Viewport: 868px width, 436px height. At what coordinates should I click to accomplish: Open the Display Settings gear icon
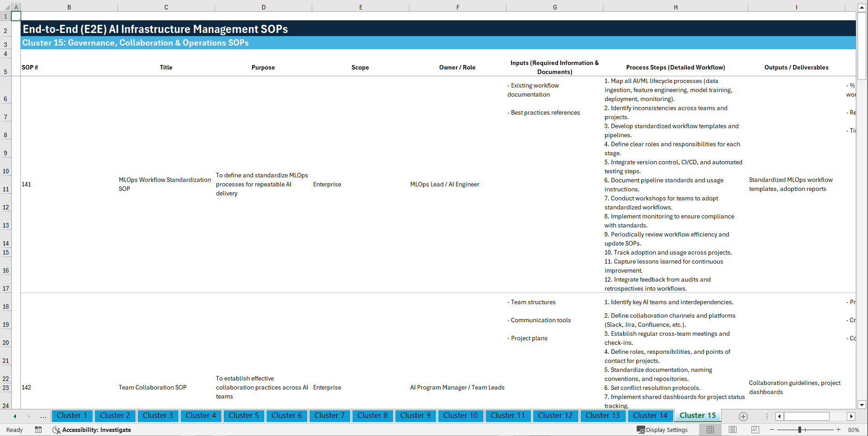point(641,430)
